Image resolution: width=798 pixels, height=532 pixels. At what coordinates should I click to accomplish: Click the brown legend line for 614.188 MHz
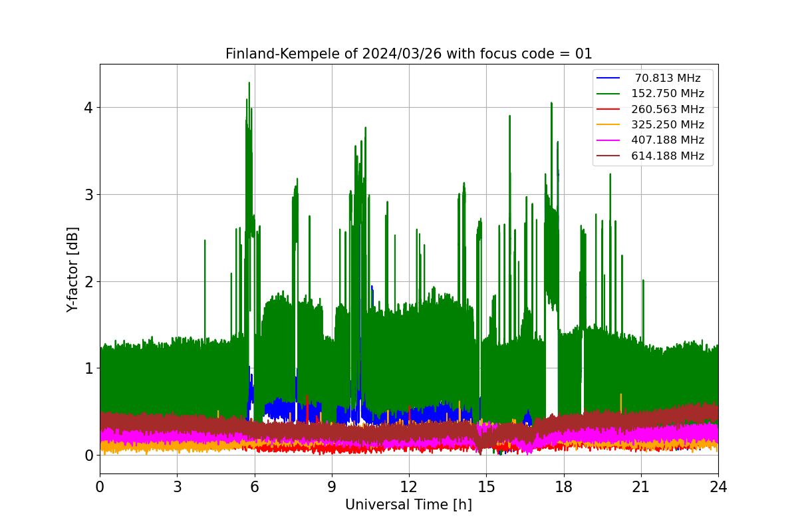tap(608, 156)
